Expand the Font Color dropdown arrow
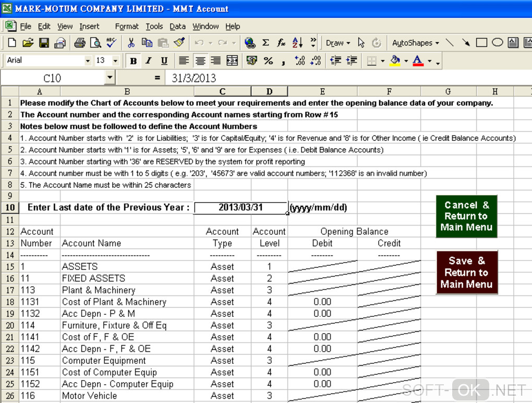Image resolution: width=532 pixels, height=403 pixels. [x=430, y=61]
